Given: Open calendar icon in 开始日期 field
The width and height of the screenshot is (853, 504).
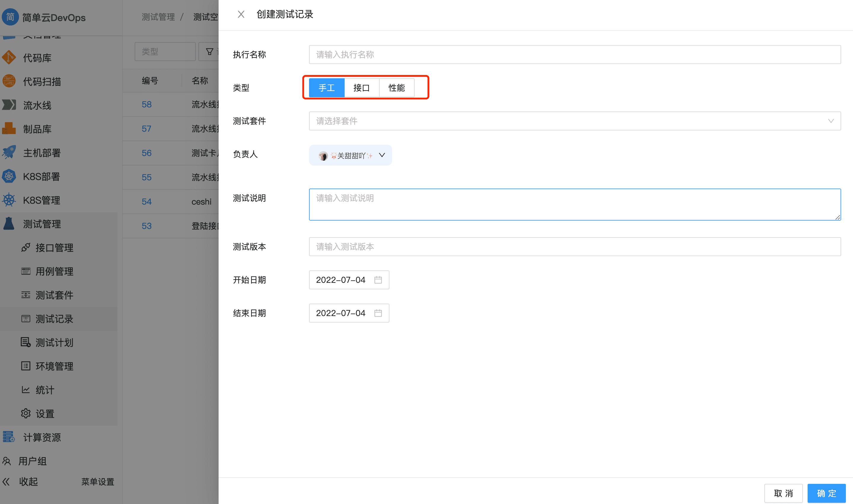Looking at the screenshot, I should click(x=378, y=280).
